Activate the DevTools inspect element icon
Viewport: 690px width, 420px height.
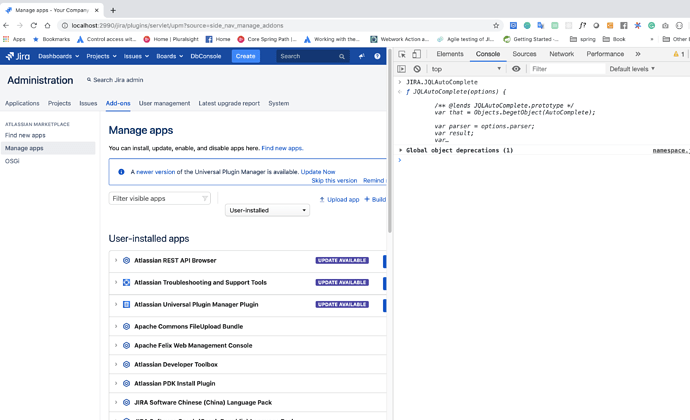(x=402, y=54)
